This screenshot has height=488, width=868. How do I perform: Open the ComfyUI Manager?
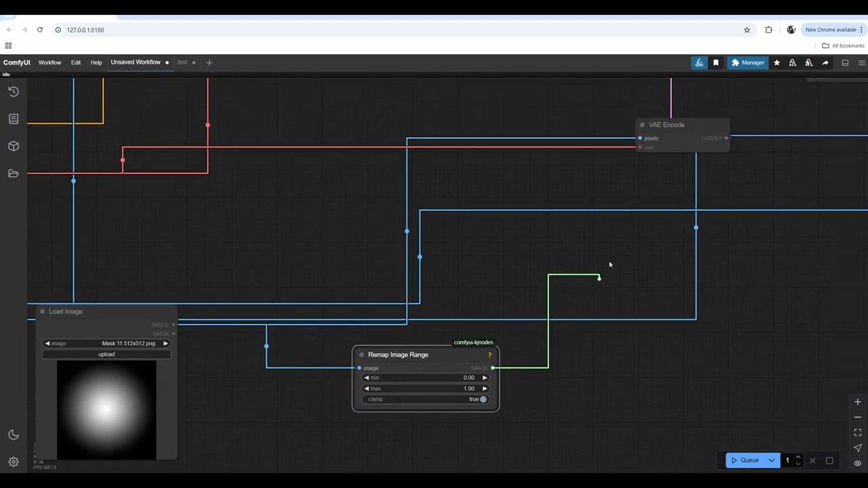(x=748, y=62)
